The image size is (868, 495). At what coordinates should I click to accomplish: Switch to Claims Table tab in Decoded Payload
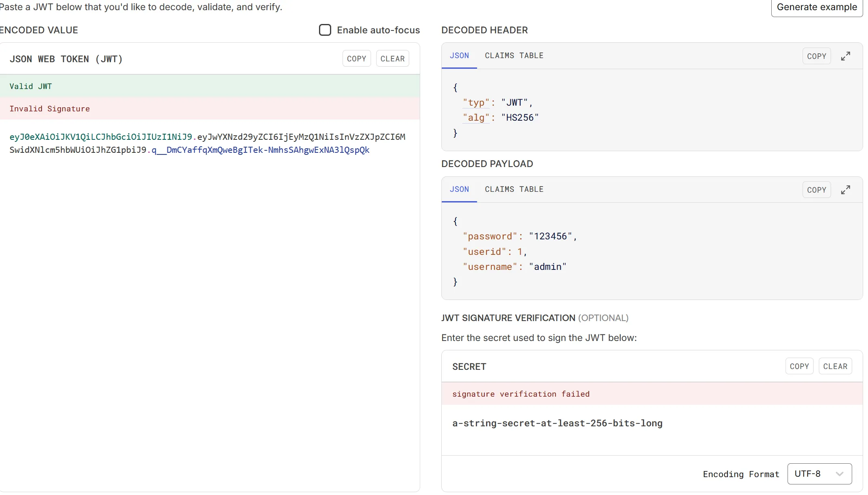(x=514, y=189)
